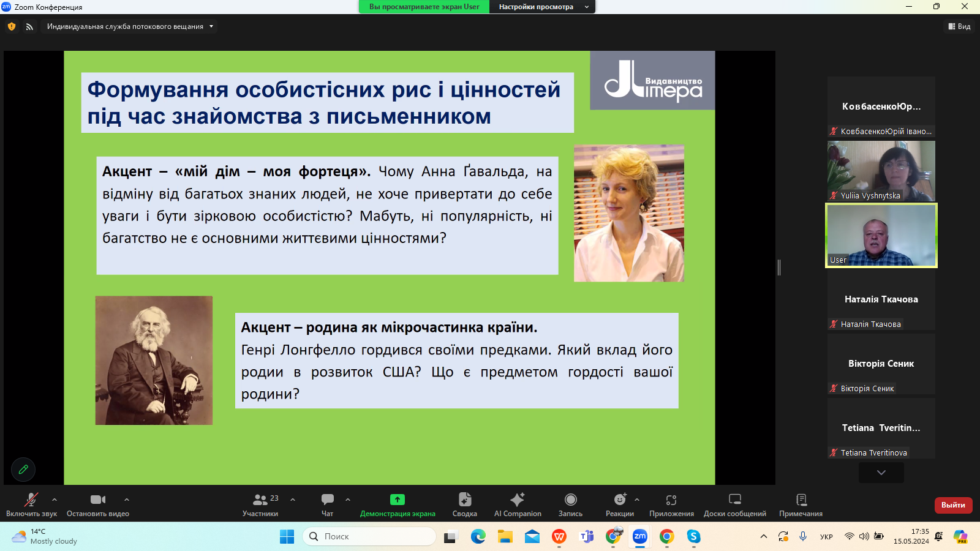980x551 pixels.
Task: Open Реакции reactions menu
Action: (x=619, y=504)
